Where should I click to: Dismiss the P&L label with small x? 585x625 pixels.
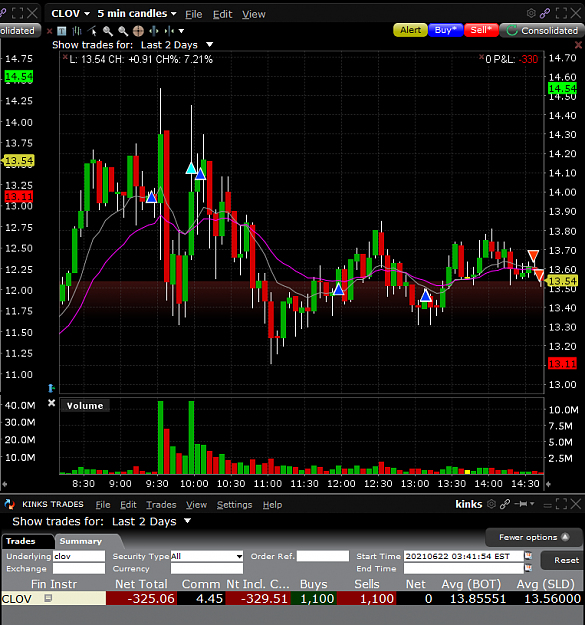[481, 57]
